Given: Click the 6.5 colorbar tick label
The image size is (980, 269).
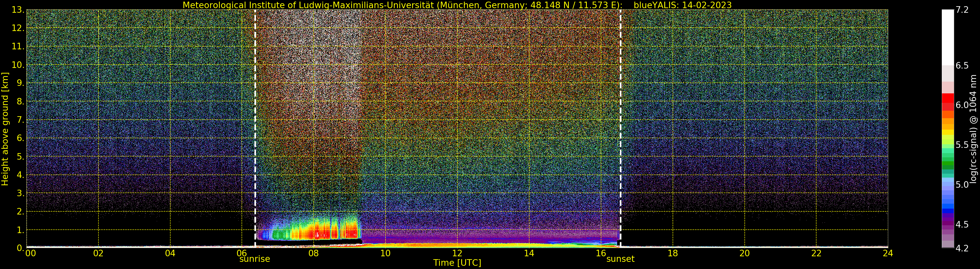Looking at the screenshot, I should point(962,65).
